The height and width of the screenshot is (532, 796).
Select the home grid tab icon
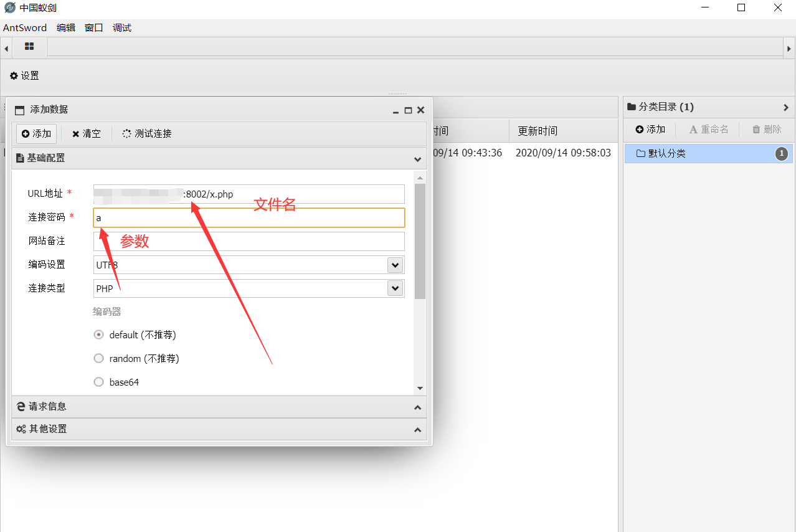29,47
